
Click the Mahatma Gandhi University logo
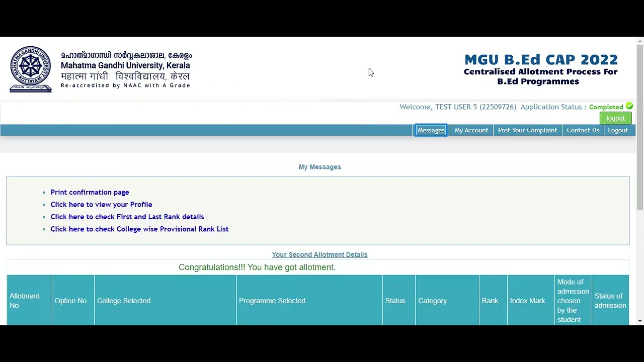[x=31, y=69]
